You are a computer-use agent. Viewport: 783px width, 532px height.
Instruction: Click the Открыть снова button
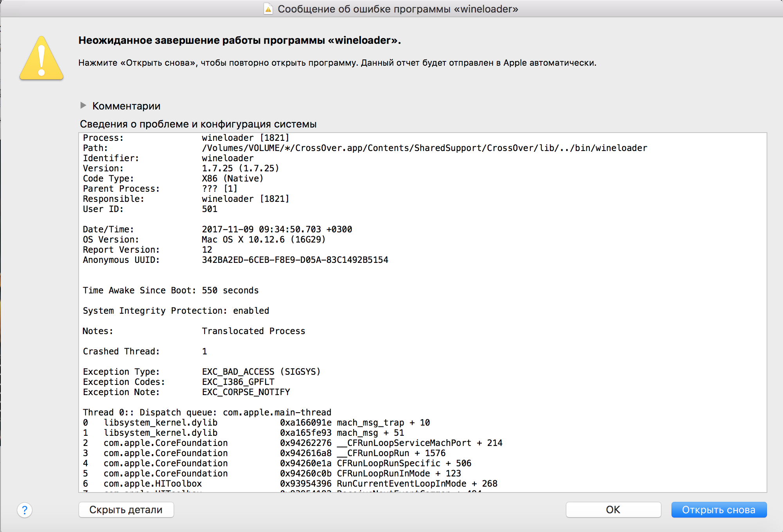718,510
